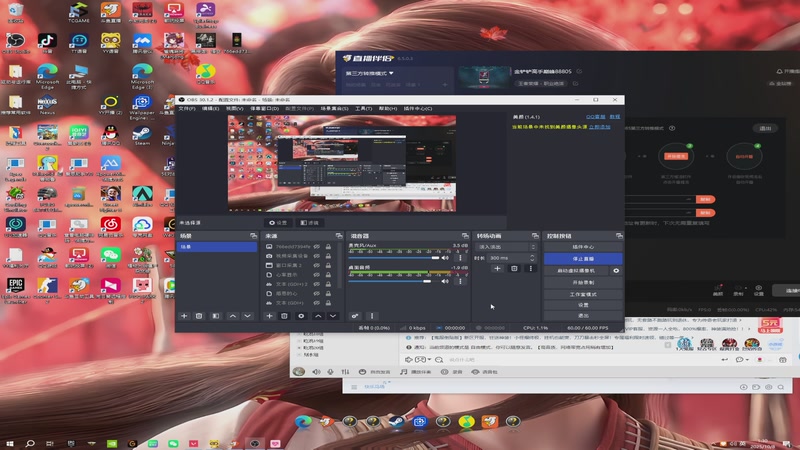Open chat bubble dropdown in YY chat toolbar
Screen dimensions: 800x450
point(741,360)
